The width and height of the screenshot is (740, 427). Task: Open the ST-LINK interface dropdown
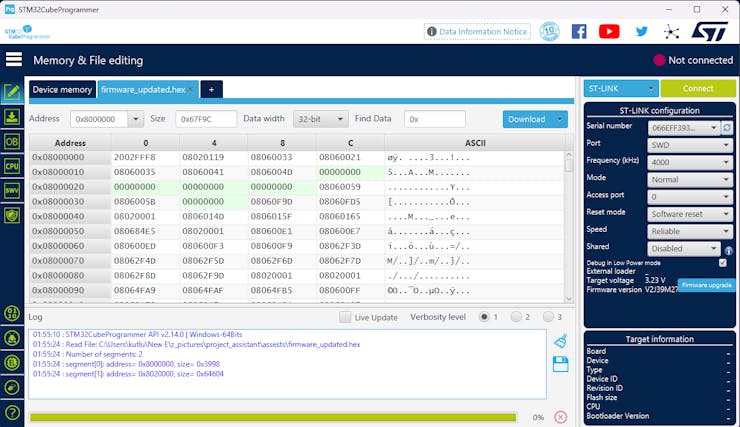620,88
